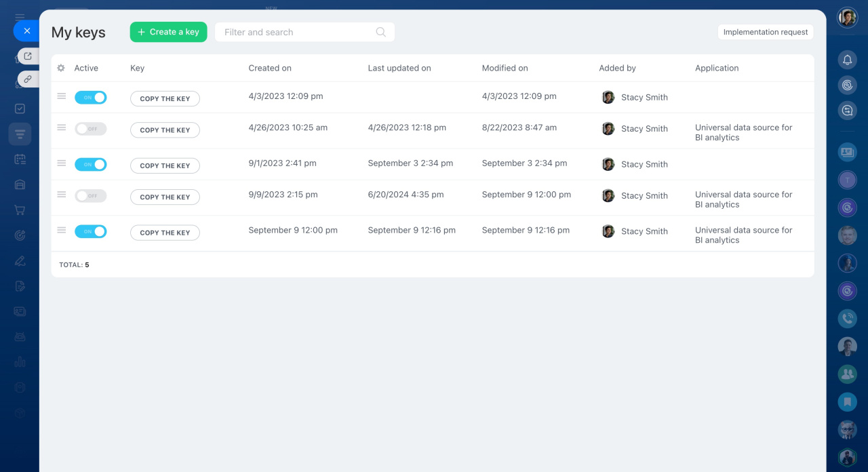Open user profile avatar at top right

pyautogui.click(x=847, y=18)
